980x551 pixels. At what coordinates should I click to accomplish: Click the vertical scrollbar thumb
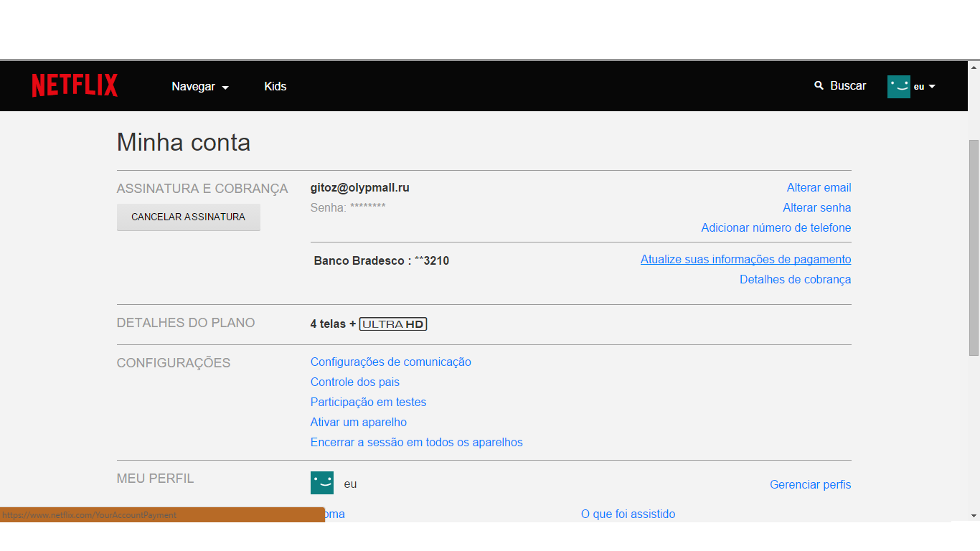[x=974, y=247]
